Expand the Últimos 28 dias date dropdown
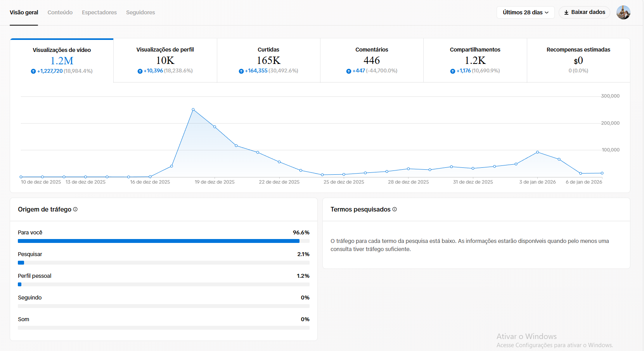Viewport: 644px width, 351px height. [526, 12]
